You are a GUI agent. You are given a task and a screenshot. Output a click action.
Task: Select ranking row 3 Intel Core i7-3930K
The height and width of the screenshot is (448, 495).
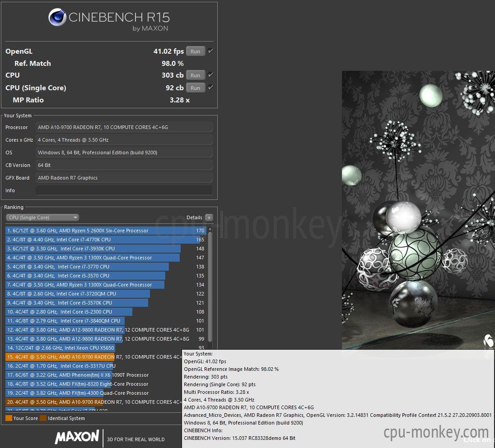(106, 249)
